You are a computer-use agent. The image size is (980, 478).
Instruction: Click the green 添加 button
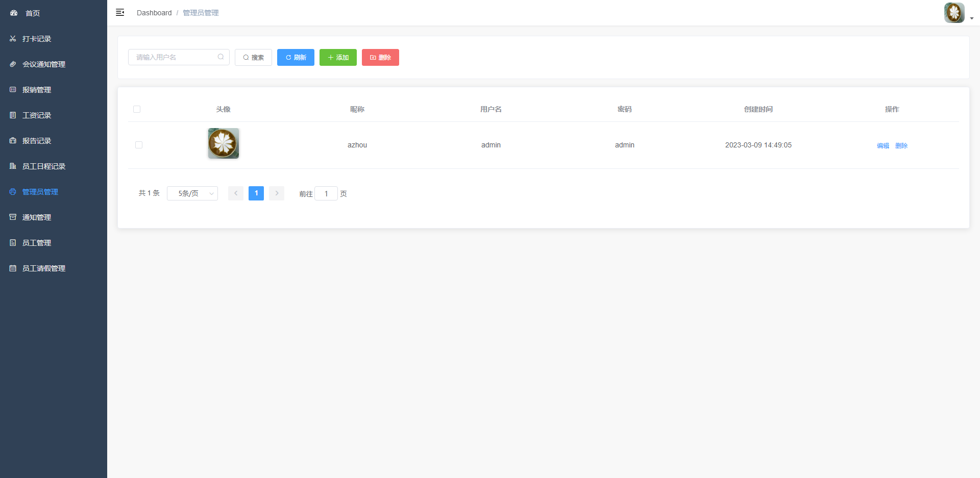(x=338, y=57)
